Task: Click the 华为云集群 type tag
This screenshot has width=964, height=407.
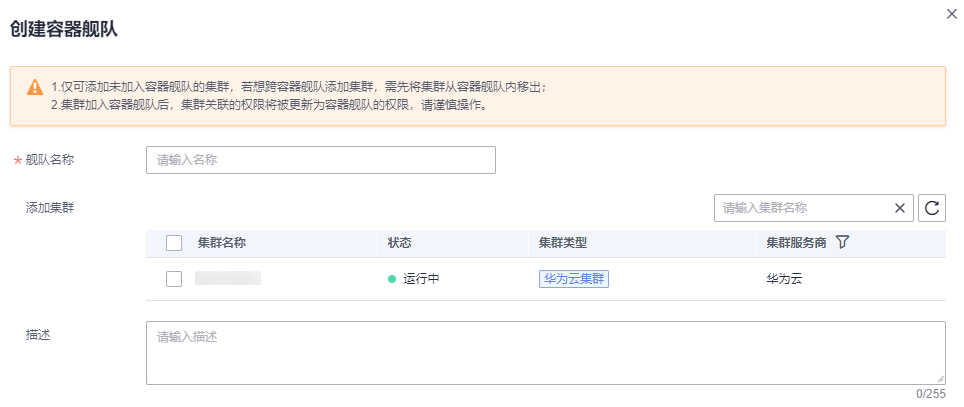Action: click(x=574, y=279)
